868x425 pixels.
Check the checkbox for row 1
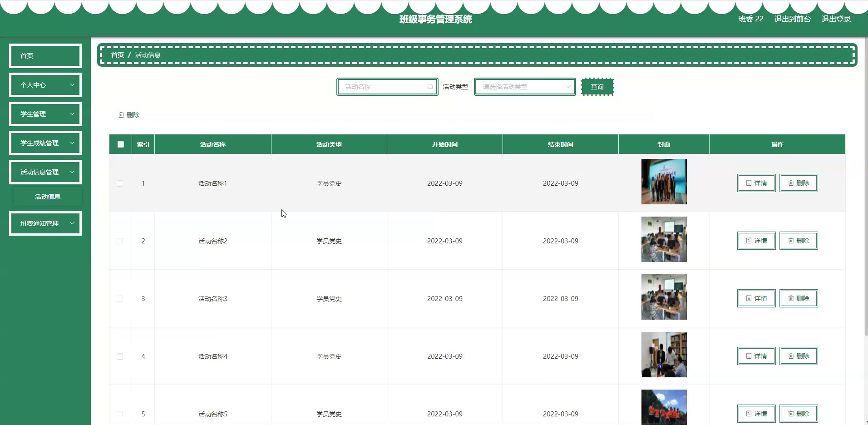(120, 183)
